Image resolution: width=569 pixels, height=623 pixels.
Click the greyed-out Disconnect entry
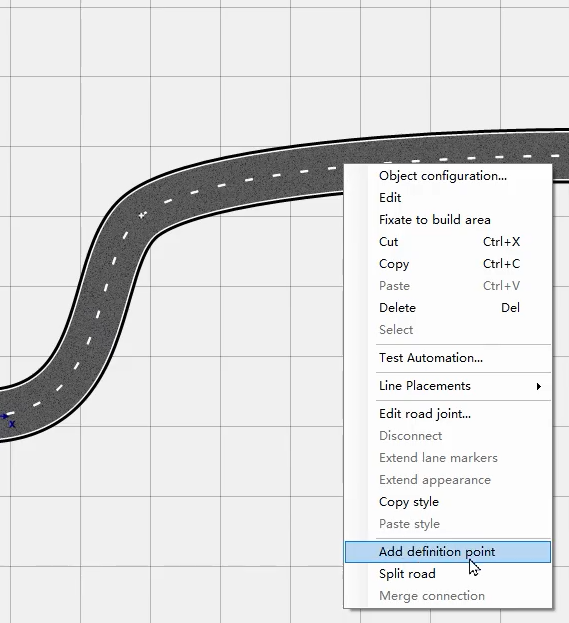click(448, 436)
